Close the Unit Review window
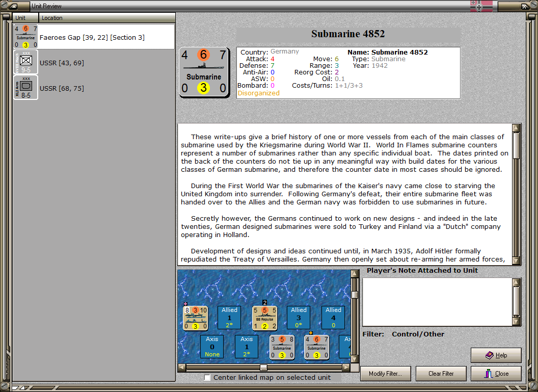The width and height of the screenshot is (538, 392). (496, 374)
